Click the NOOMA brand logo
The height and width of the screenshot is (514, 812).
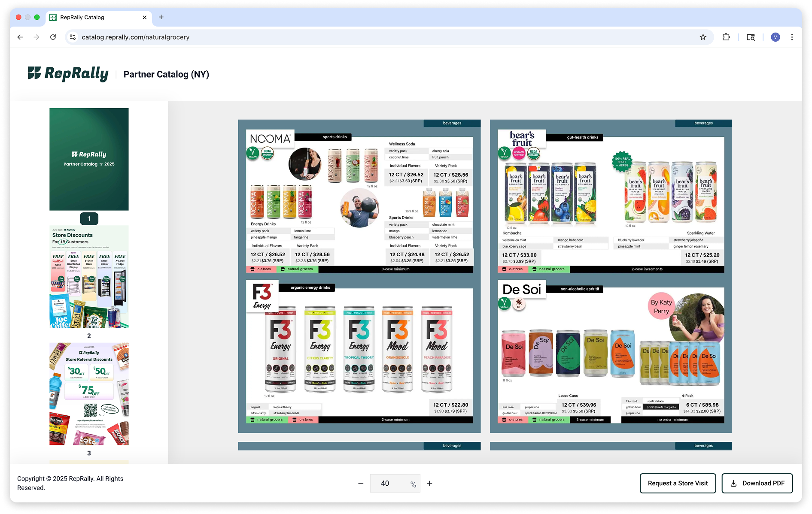pos(270,139)
